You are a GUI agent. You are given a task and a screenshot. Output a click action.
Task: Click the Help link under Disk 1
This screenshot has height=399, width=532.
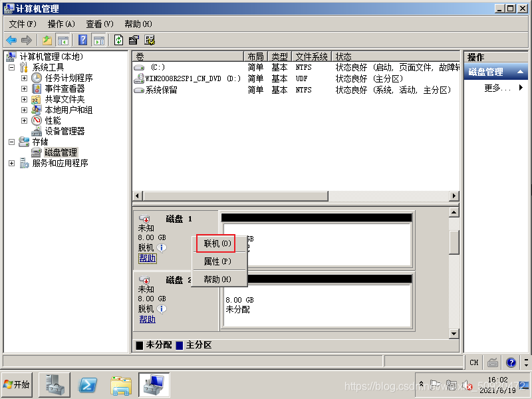147,258
